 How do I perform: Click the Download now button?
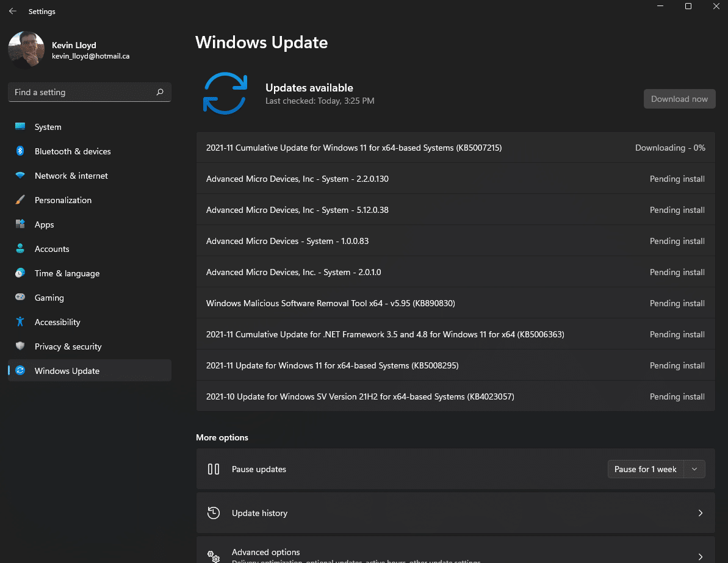(679, 99)
